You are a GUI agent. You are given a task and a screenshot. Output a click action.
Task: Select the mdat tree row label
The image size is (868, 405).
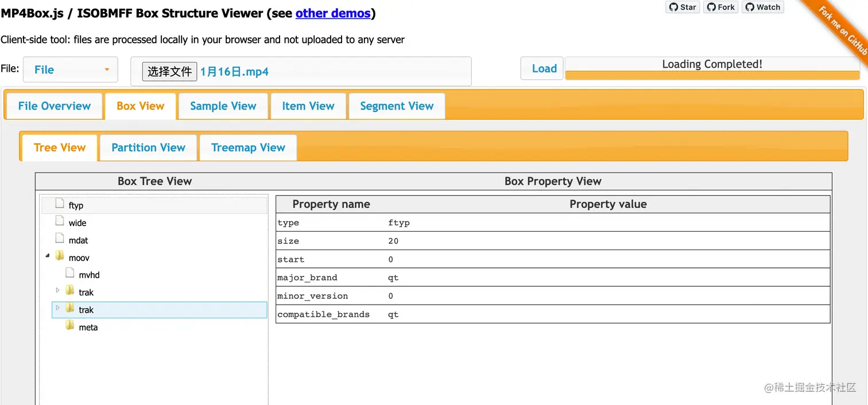pos(78,240)
